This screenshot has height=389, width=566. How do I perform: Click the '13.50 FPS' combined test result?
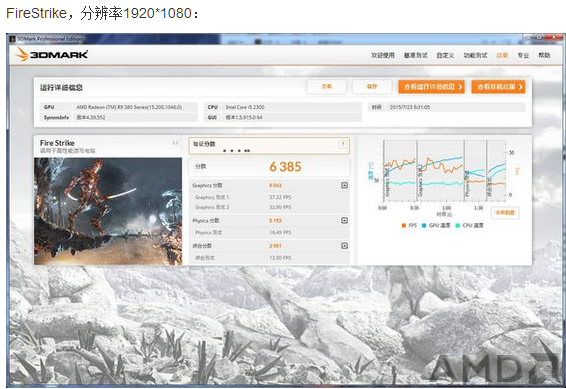point(280,258)
